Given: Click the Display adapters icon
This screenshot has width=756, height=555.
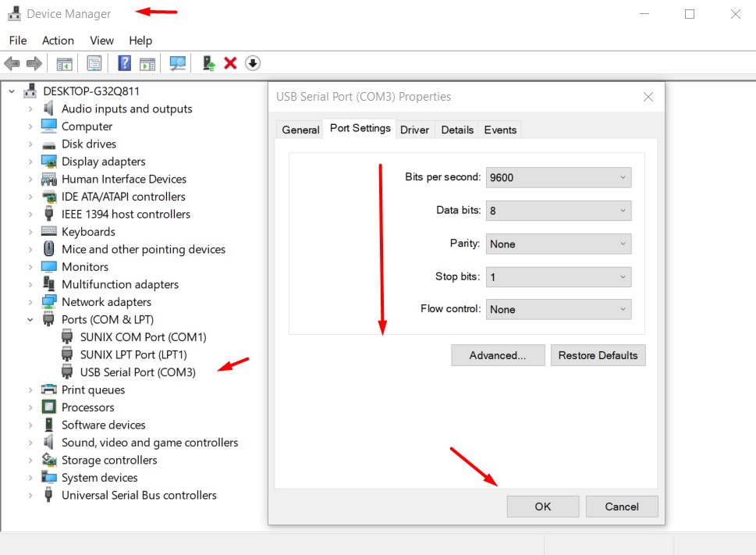Looking at the screenshot, I should click(48, 161).
